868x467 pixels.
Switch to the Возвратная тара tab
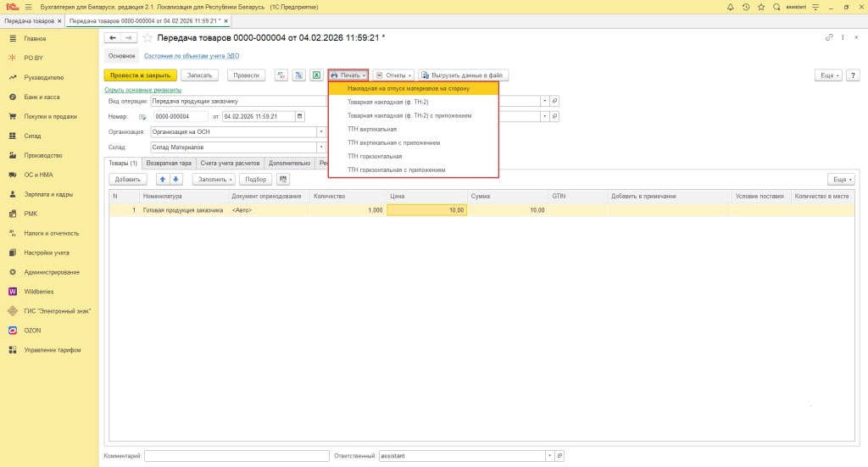(x=170, y=162)
